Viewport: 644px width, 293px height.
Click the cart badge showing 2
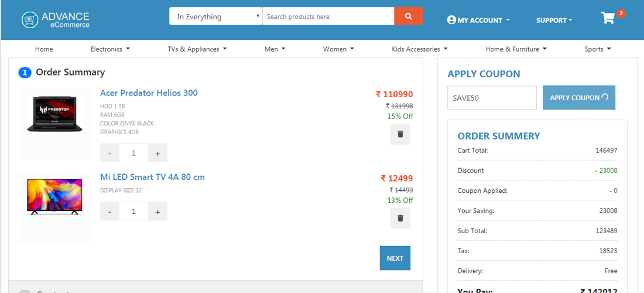point(621,13)
